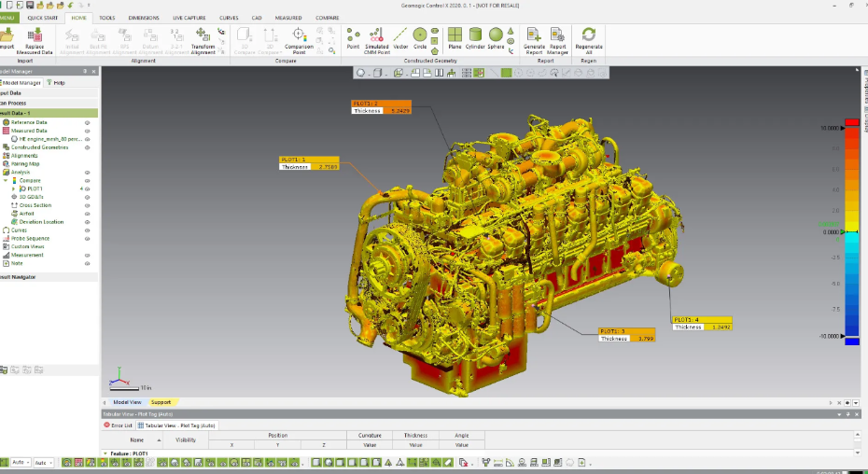The height and width of the screenshot is (474, 868).
Task: Open the Dimensions ribbon tab
Action: 143,18
